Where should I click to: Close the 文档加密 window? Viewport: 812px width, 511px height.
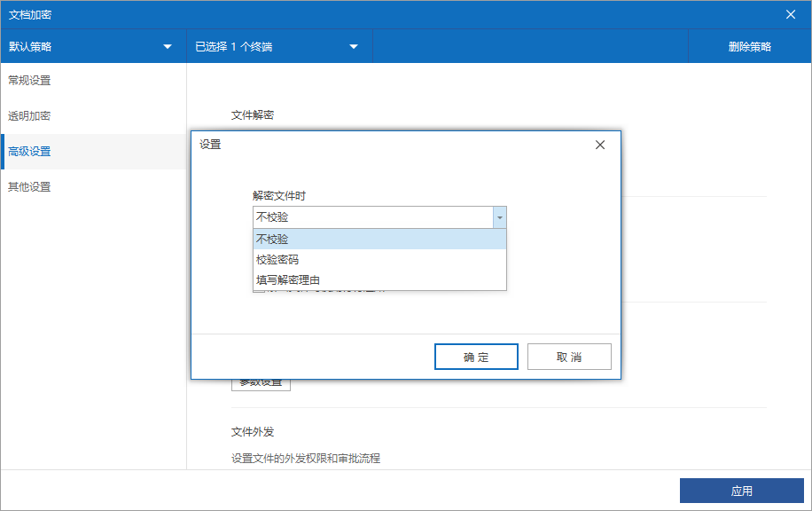pos(791,14)
